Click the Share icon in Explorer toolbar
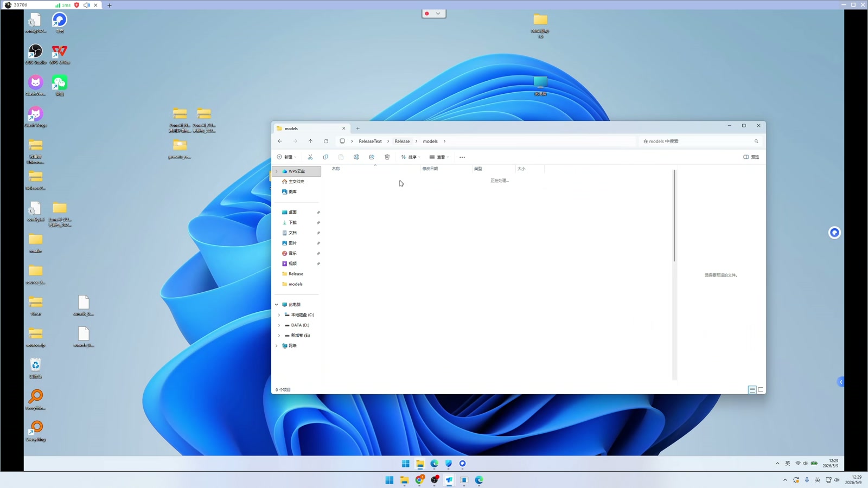 tap(372, 157)
